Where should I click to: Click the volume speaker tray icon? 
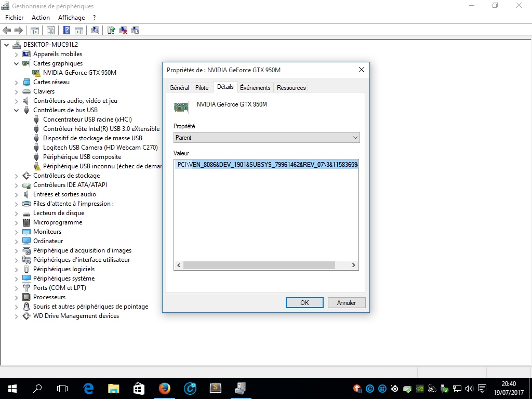click(x=469, y=389)
